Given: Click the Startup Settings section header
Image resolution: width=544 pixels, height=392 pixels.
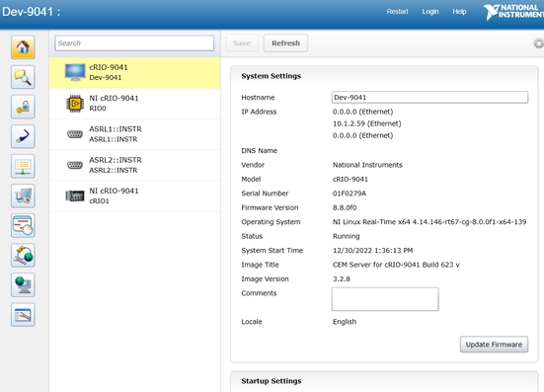Looking at the screenshot, I should coord(272,381).
